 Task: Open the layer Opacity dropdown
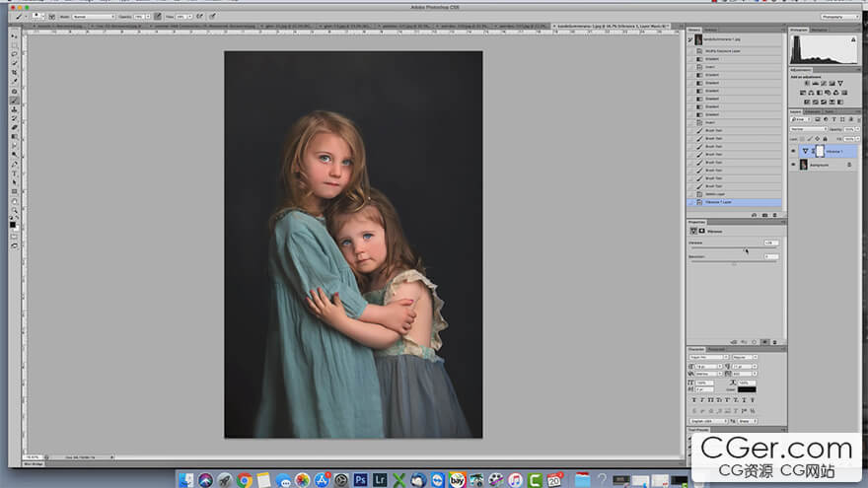click(x=857, y=129)
